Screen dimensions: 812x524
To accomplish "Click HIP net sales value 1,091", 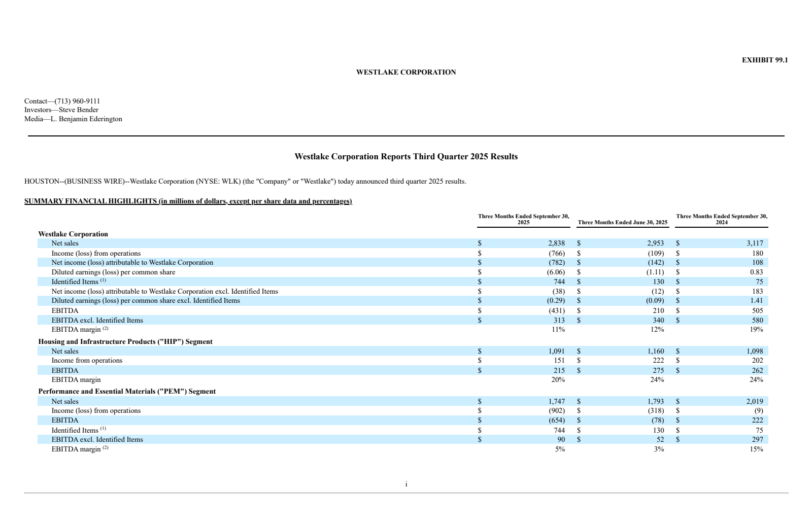I will (556, 351).
